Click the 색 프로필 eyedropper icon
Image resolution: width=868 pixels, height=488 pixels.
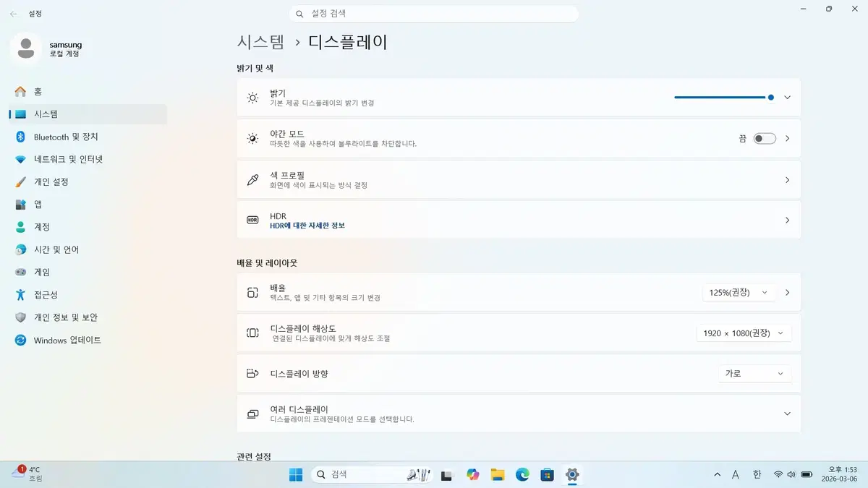[252, 179]
